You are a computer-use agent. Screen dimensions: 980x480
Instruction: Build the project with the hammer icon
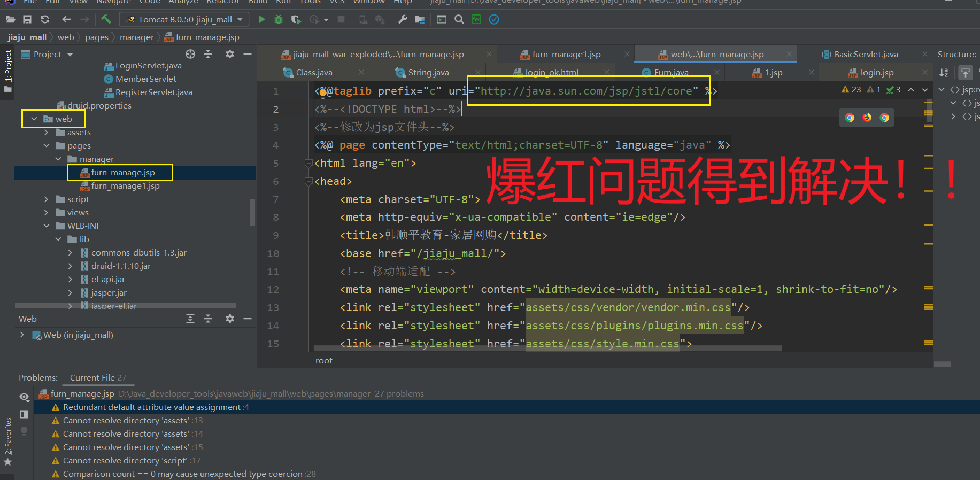coord(106,19)
